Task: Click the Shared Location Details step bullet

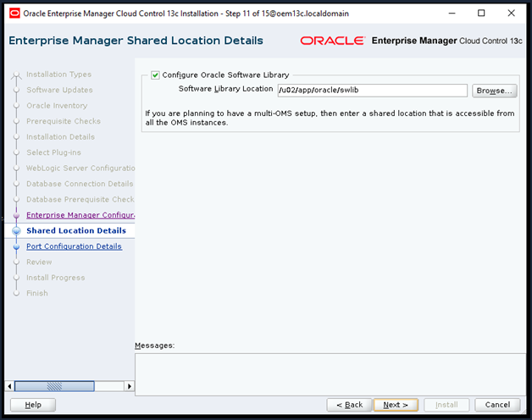Action: (16, 230)
